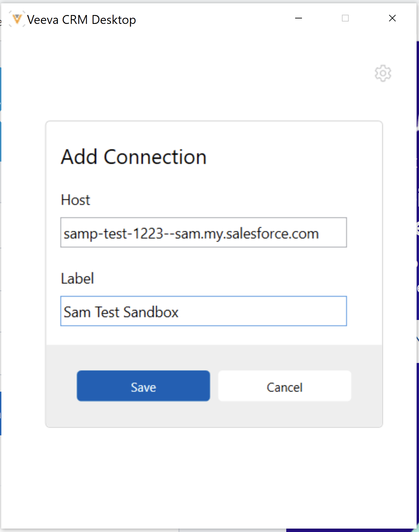Minimize the Veeva CRM Desktop window
Image resolution: width=419 pixels, height=532 pixels.
click(x=298, y=18)
